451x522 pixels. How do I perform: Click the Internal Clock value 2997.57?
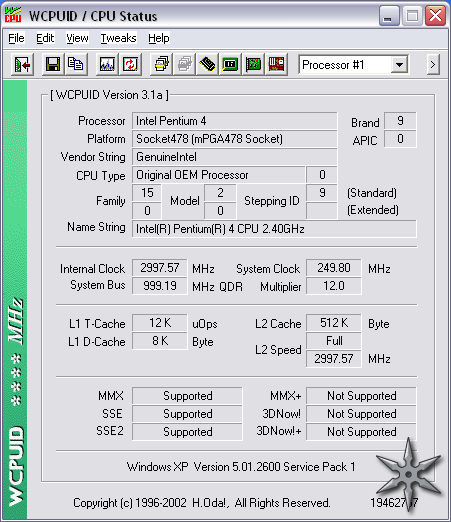[x=160, y=268]
